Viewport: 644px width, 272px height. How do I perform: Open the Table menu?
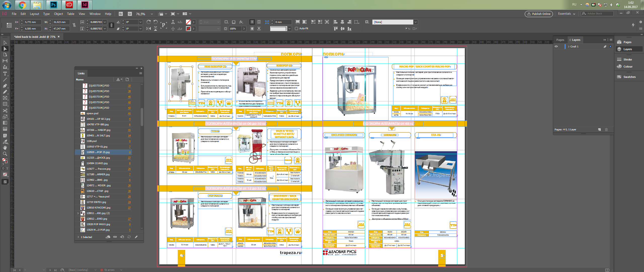pos(71,14)
